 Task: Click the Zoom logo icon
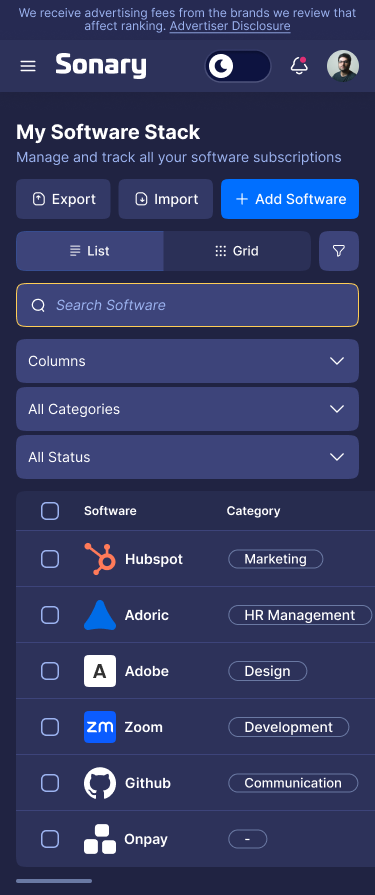tap(100, 727)
